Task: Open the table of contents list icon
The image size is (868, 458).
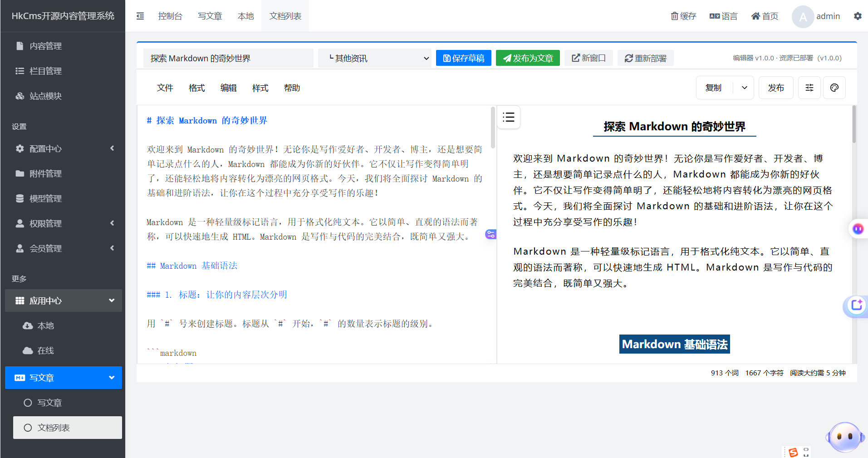Action: click(509, 117)
